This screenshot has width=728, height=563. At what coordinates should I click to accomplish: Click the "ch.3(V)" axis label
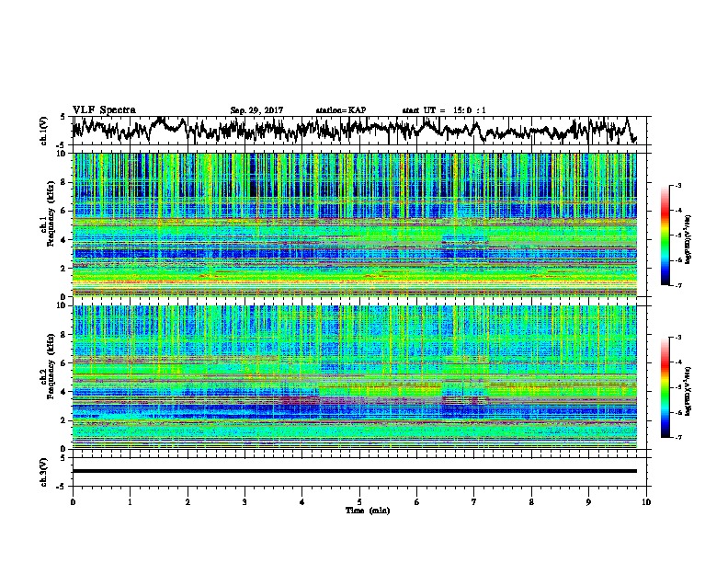[44, 472]
